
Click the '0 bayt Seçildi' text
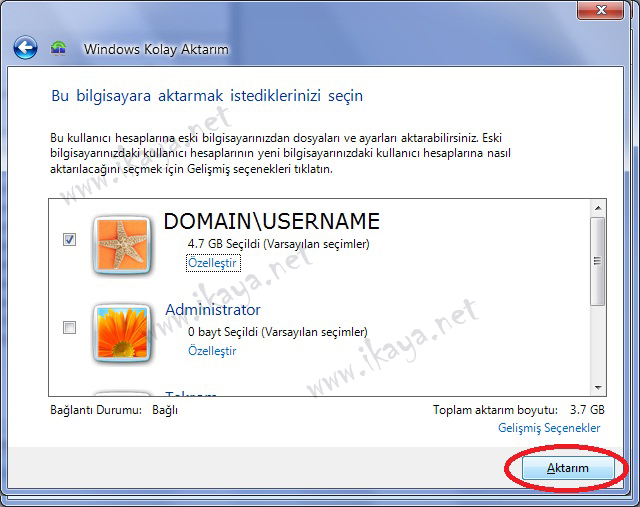(223, 332)
